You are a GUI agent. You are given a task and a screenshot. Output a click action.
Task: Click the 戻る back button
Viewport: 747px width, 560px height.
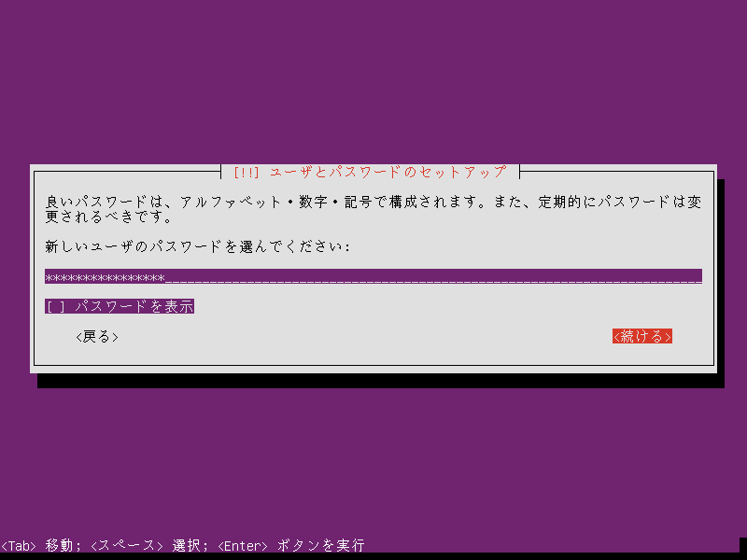97,336
